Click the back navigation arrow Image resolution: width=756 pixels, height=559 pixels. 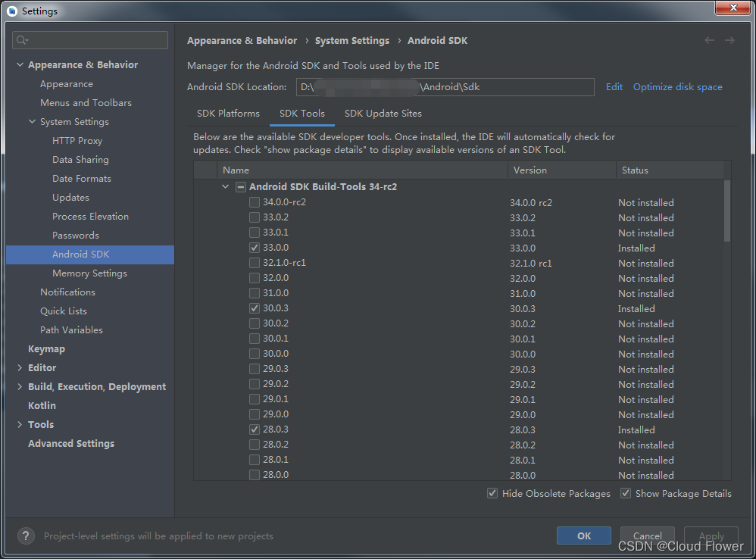[709, 39]
